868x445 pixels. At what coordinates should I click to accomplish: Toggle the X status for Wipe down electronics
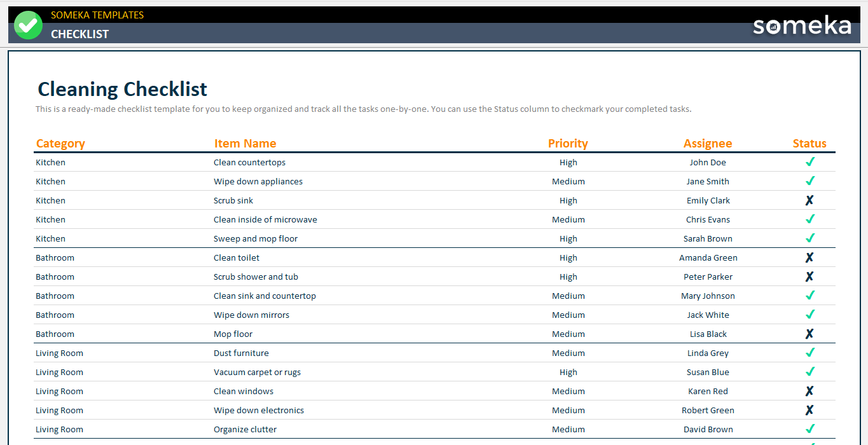click(809, 410)
